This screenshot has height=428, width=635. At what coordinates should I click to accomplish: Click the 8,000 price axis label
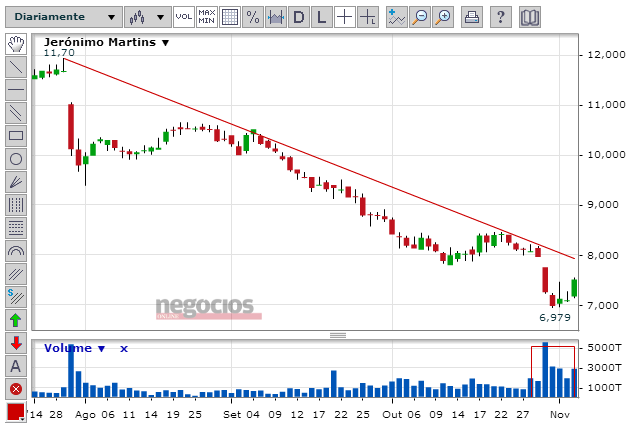pos(603,256)
